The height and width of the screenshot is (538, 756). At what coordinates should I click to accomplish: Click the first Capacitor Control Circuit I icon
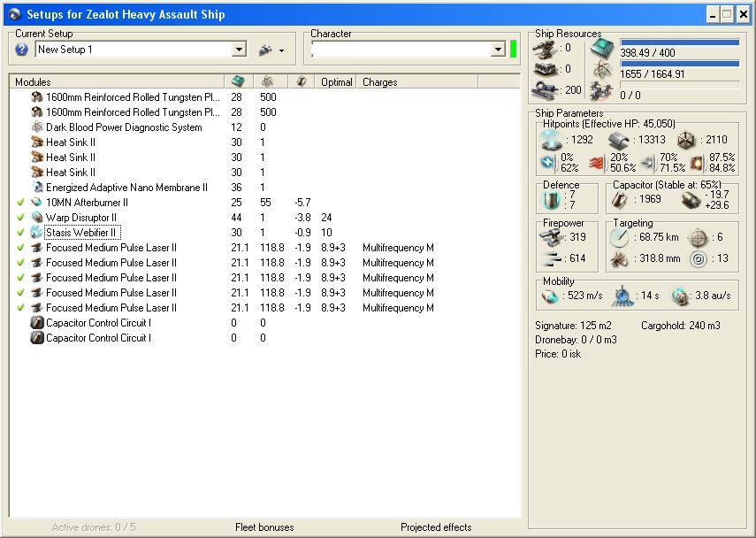pyautogui.click(x=36, y=322)
